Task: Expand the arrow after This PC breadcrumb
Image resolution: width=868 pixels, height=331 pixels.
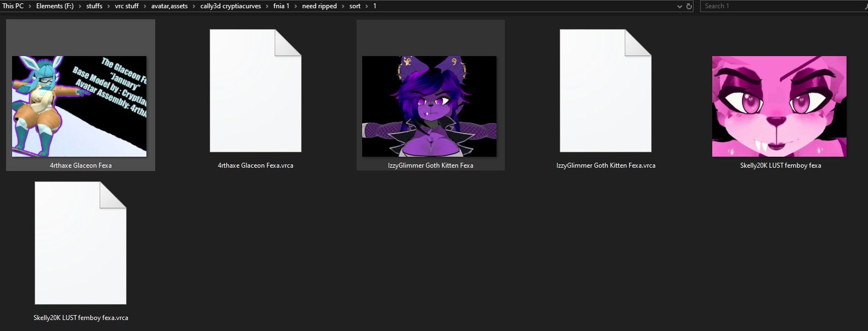Action: [x=30, y=6]
